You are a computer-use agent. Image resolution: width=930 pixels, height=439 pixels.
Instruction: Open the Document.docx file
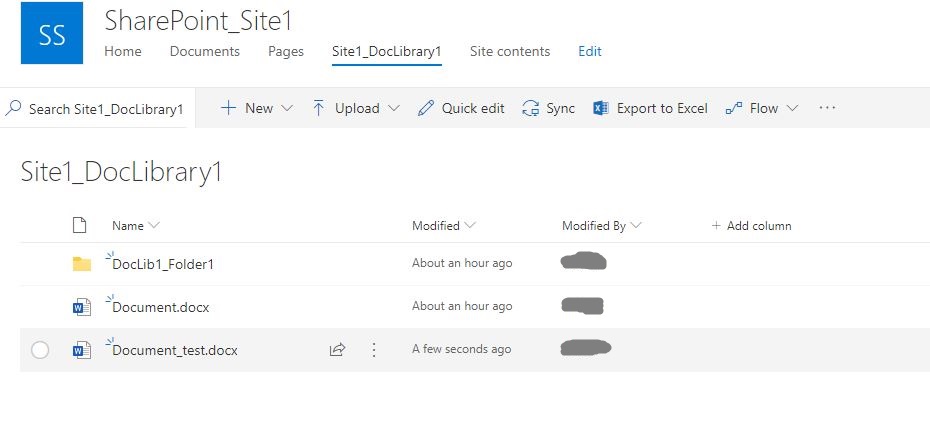tap(161, 307)
